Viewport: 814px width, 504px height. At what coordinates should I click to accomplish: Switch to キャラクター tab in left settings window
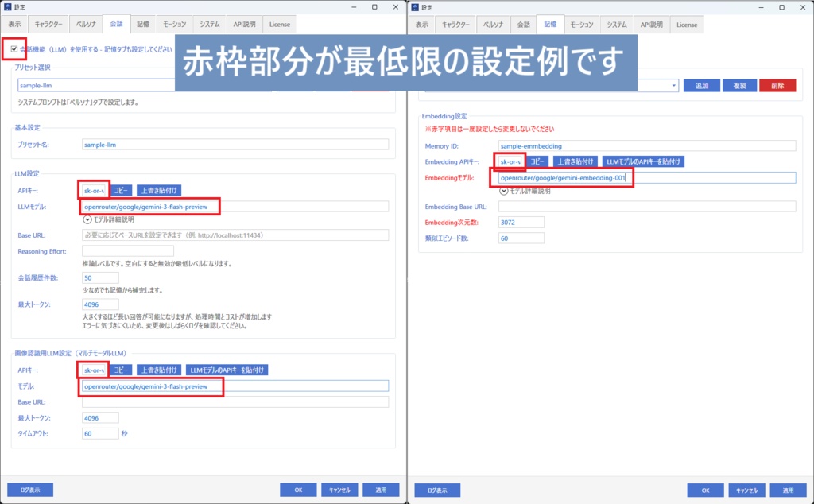click(x=48, y=25)
